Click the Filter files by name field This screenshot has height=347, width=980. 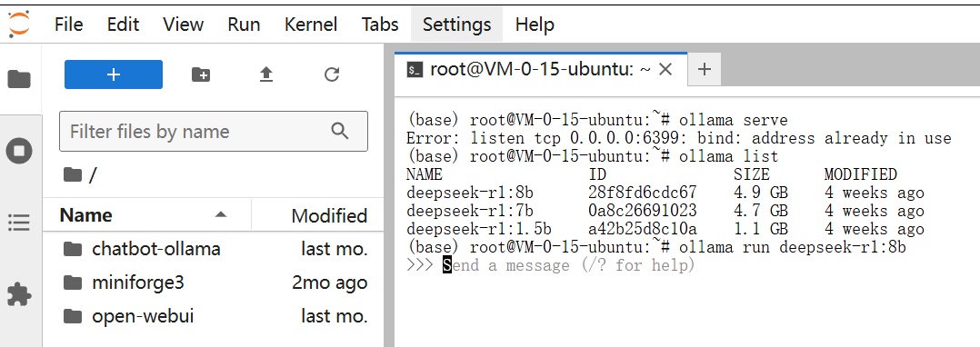214,131
